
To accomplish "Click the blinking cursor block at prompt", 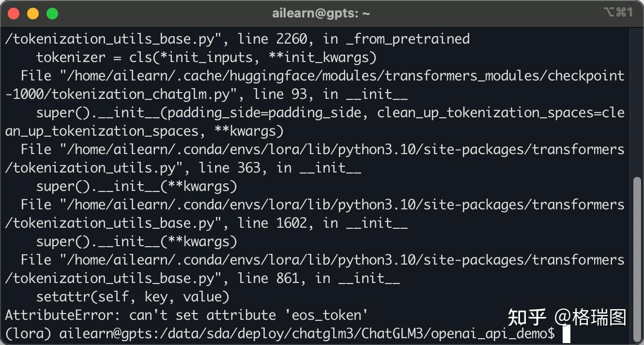I will [x=566, y=334].
